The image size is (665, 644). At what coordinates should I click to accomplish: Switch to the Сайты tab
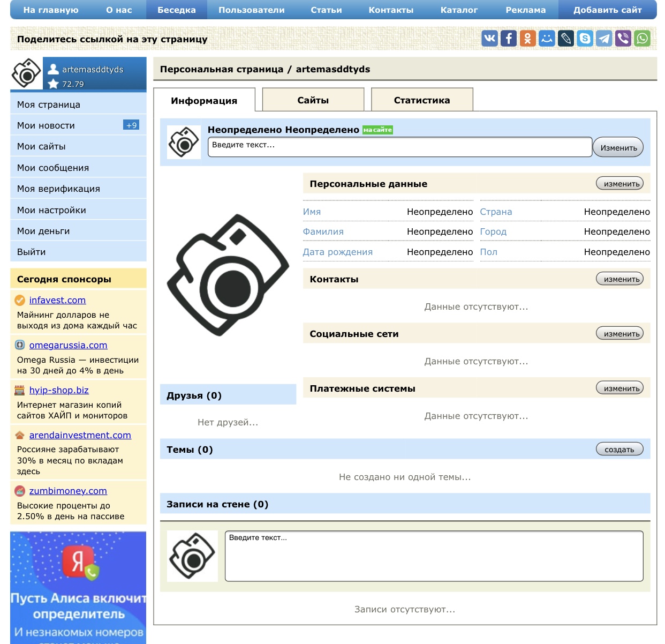(x=313, y=100)
